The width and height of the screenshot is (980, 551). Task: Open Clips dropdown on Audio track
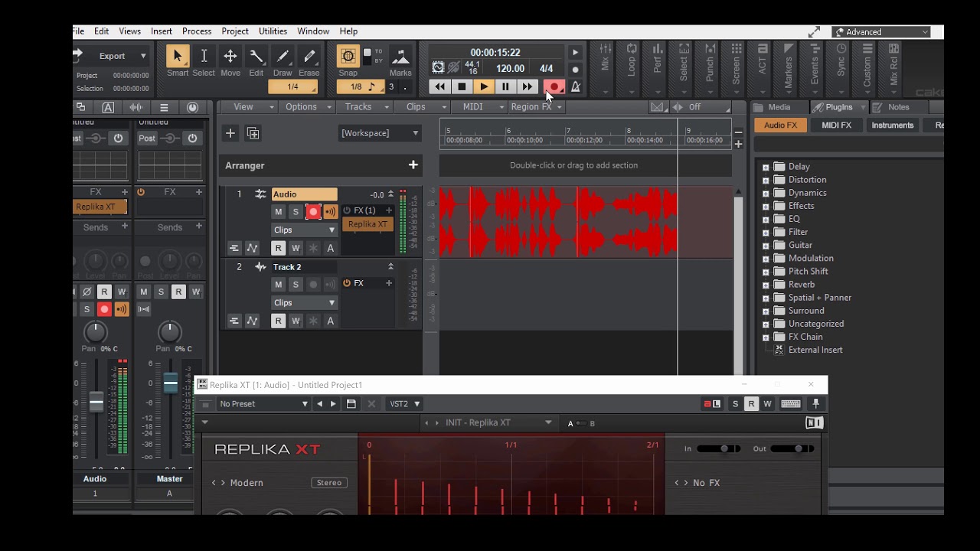point(304,230)
